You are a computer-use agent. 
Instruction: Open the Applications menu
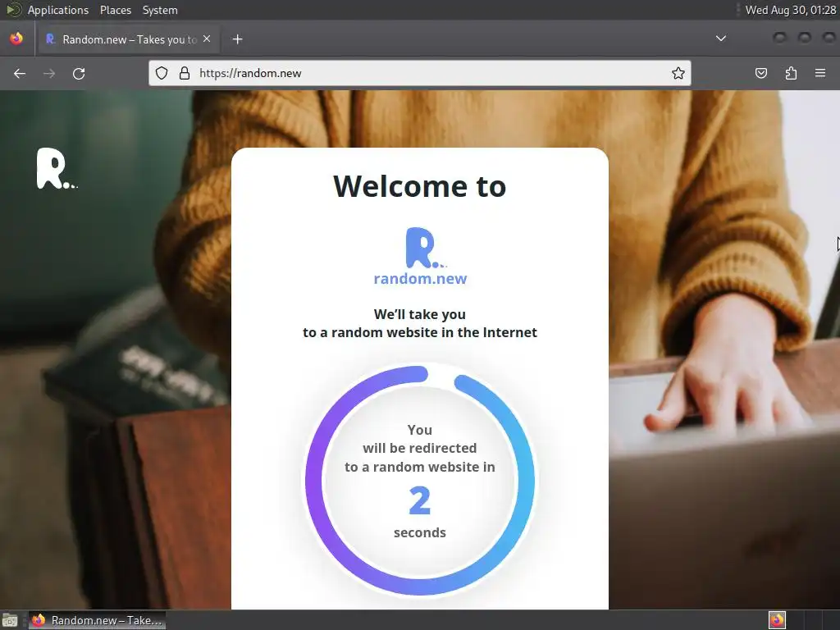pos(58,10)
